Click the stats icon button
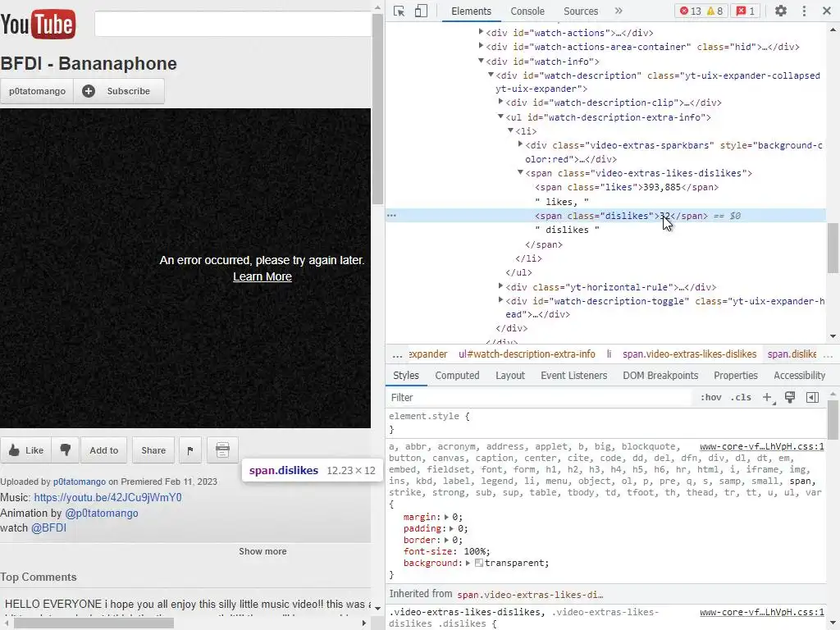 click(222, 450)
